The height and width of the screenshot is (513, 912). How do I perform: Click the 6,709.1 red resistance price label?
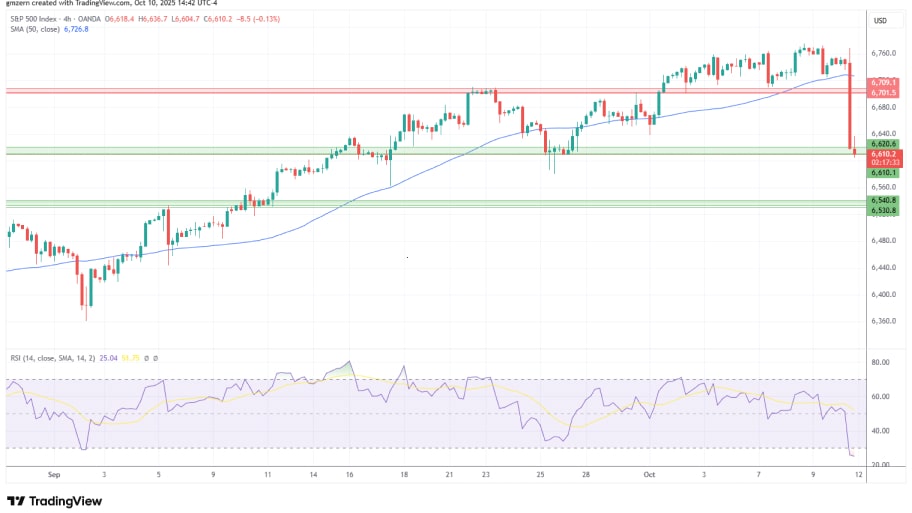coord(882,83)
